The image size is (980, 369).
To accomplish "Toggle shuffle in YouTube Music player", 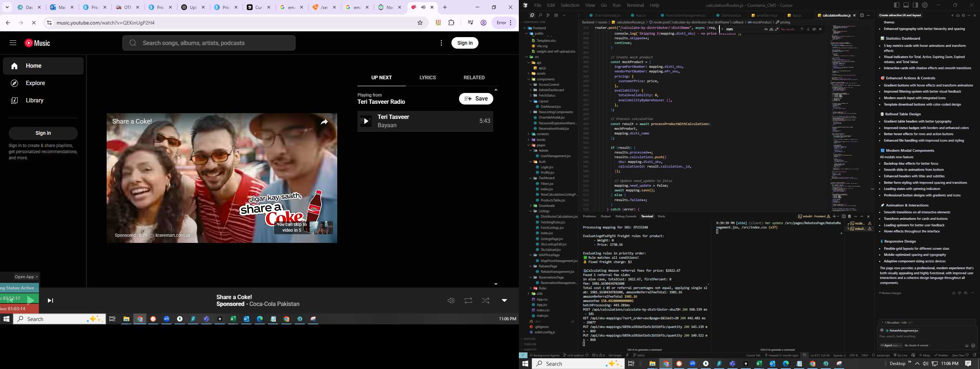I will 486,301.
